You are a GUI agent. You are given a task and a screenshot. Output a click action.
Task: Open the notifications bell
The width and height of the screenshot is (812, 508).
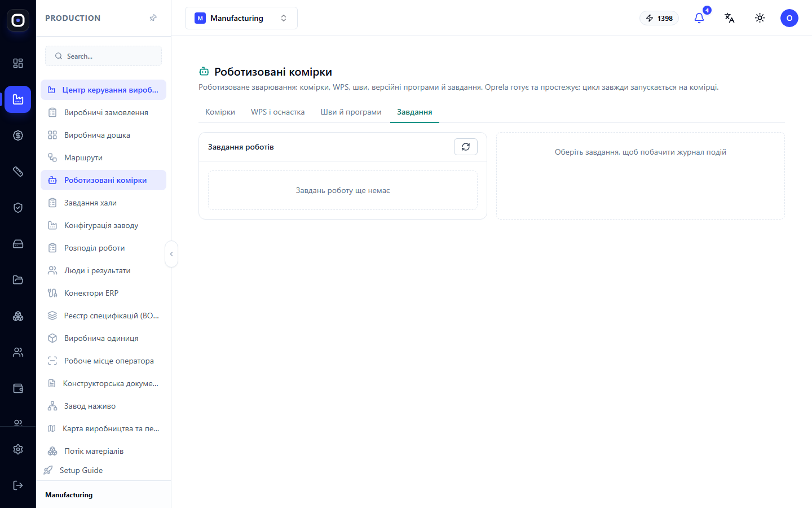pyautogui.click(x=699, y=18)
